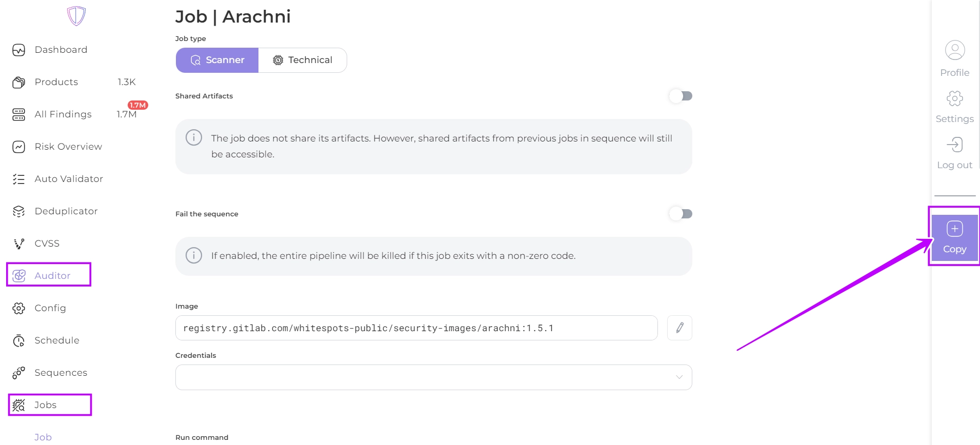The image size is (980, 445).
Task: Open the Profile avatar icon
Action: [954, 50]
